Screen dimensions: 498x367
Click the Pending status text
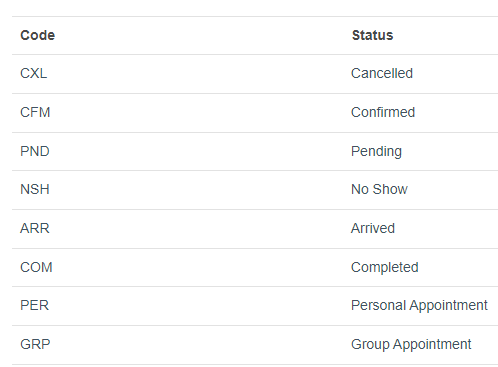click(376, 152)
